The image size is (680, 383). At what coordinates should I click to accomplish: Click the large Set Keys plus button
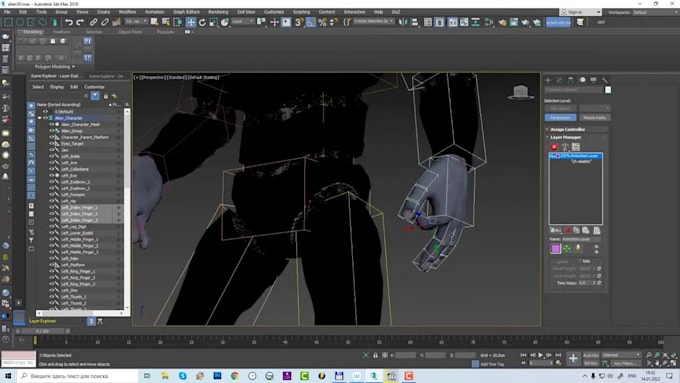[x=573, y=358]
